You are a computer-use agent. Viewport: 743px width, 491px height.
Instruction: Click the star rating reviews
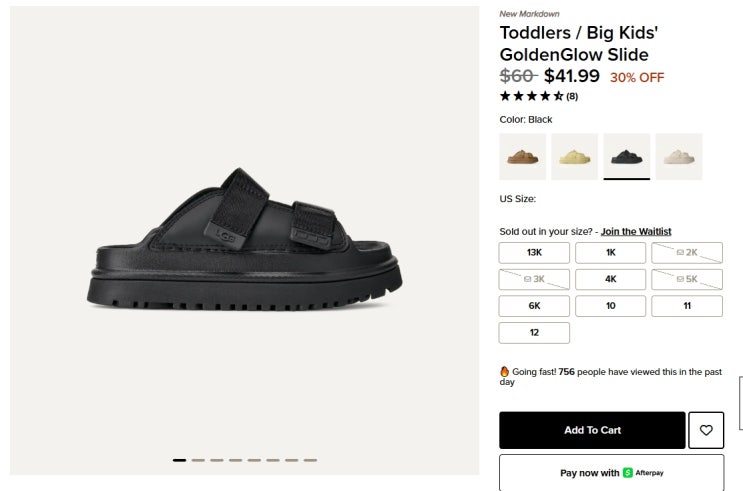pos(538,96)
